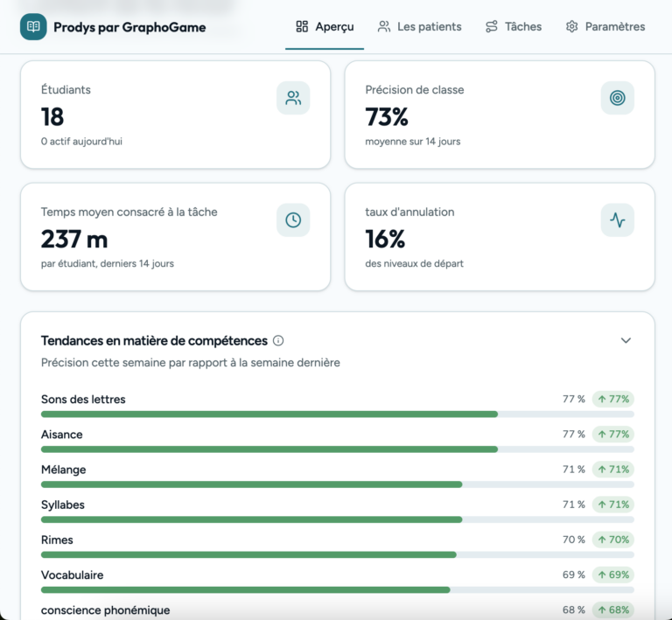Click the 'des niveaux de départ' text
The image size is (672, 620).
click(415, 263)
